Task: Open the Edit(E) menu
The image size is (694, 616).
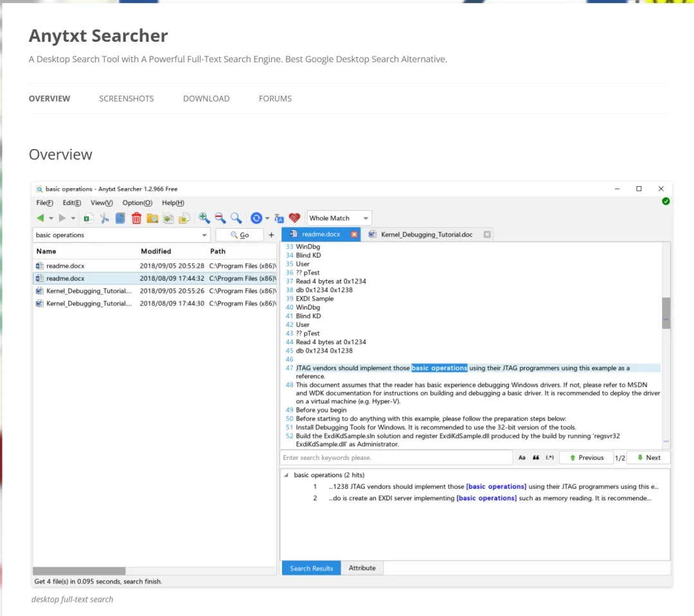Action: [x=72, y=203]
